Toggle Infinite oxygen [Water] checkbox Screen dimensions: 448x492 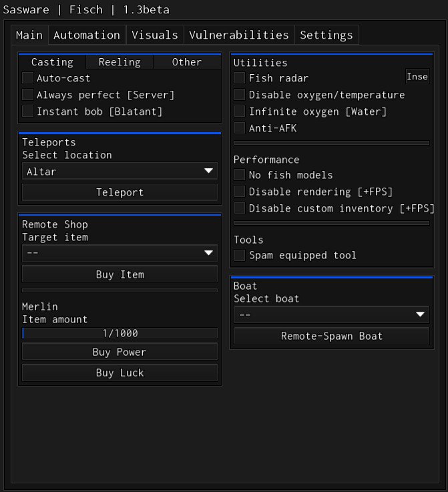[240, 111]
